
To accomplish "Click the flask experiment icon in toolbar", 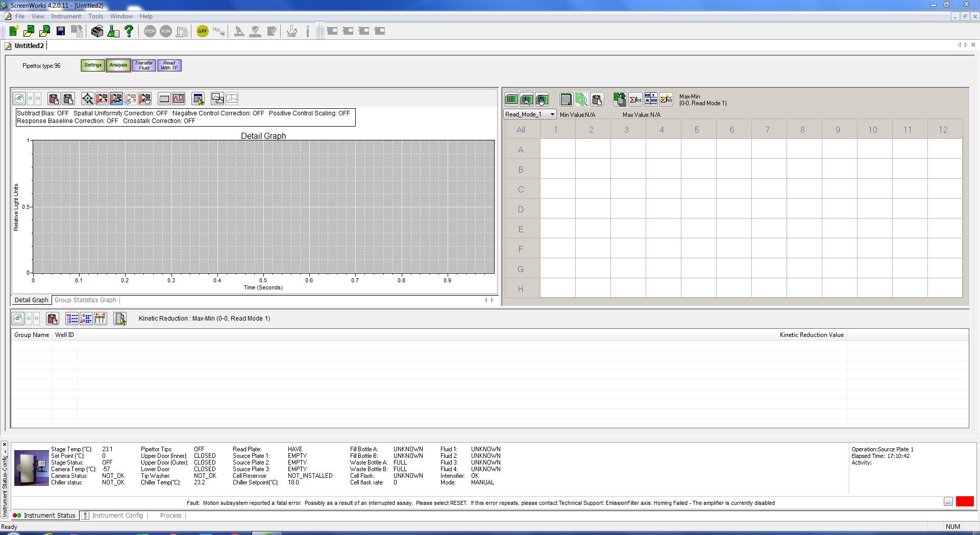I will point(113,32).
